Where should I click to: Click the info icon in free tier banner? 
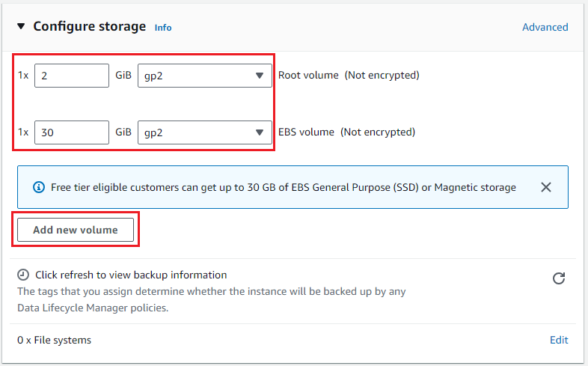[x=39, y=187]
